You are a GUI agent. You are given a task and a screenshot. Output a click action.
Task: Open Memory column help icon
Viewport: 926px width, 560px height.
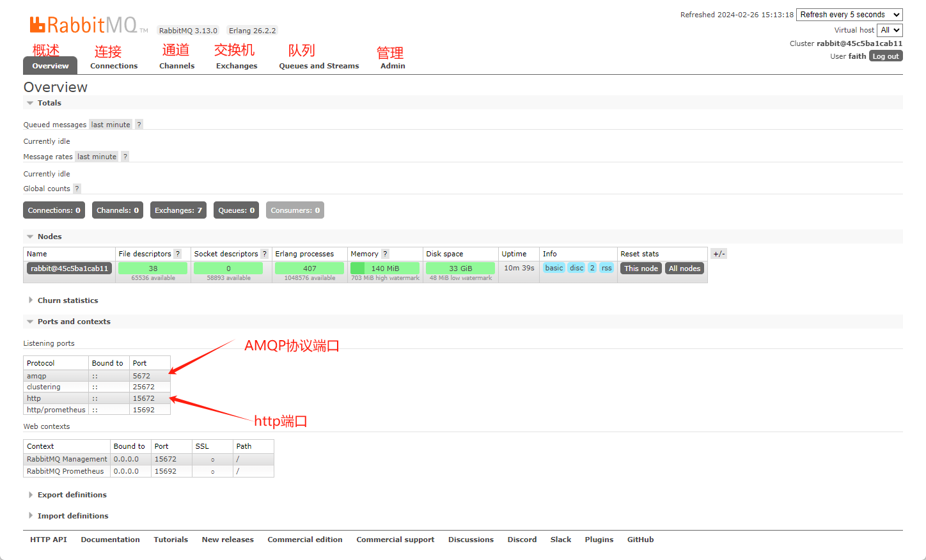[385, 254]
